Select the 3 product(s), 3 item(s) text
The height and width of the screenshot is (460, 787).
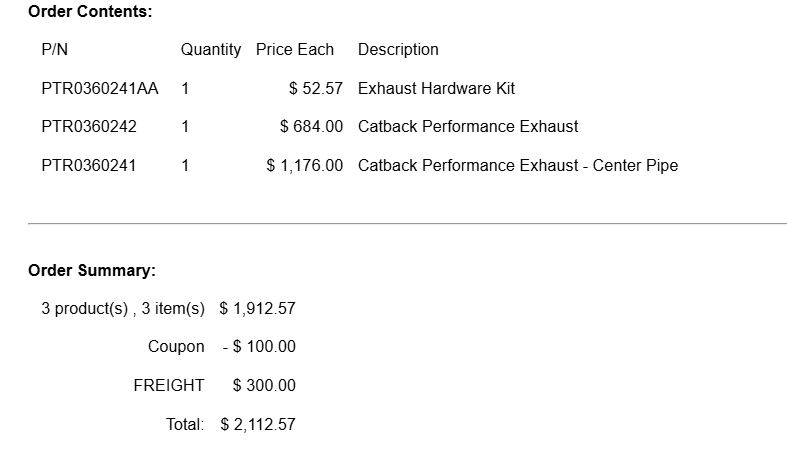click(122, 309)
